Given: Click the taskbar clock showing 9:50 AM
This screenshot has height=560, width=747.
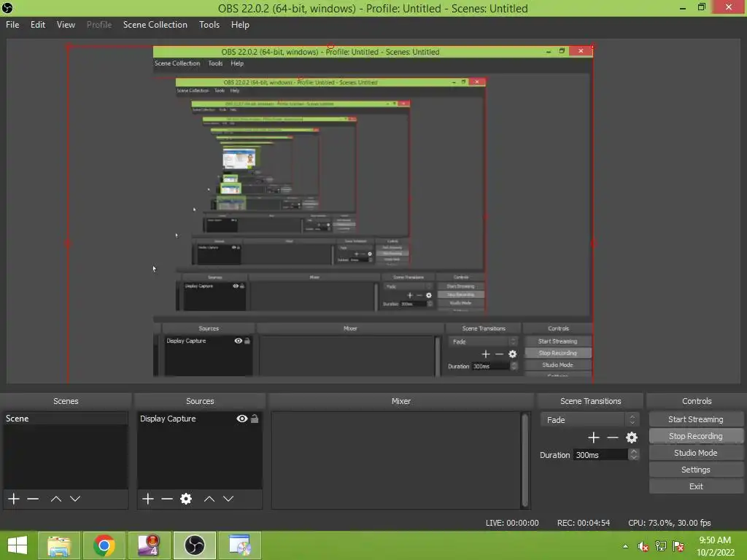Looking at the screenshot, I should tap(715, 546).
